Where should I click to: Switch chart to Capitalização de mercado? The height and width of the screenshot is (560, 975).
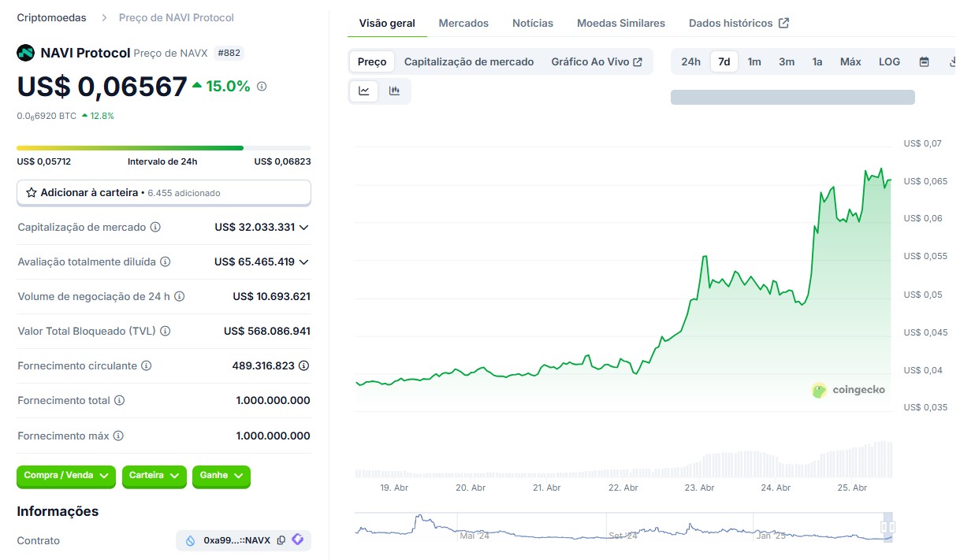(x=469, y=61)
